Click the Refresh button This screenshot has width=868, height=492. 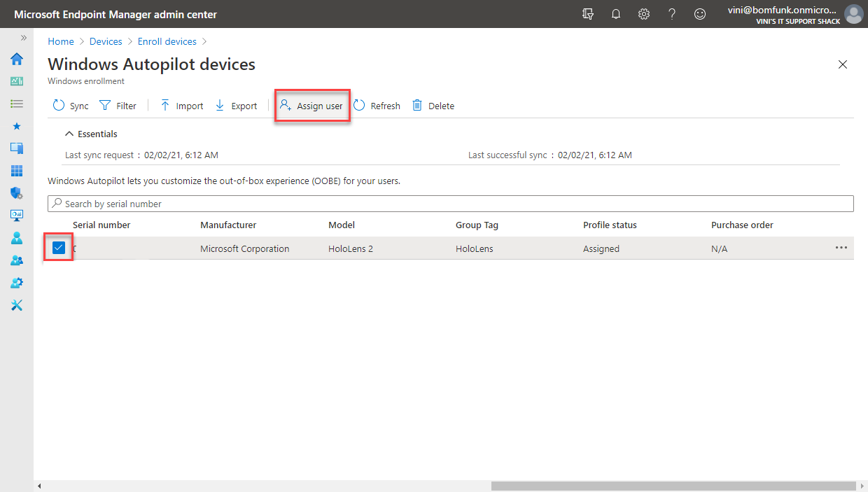pos(377,106)
